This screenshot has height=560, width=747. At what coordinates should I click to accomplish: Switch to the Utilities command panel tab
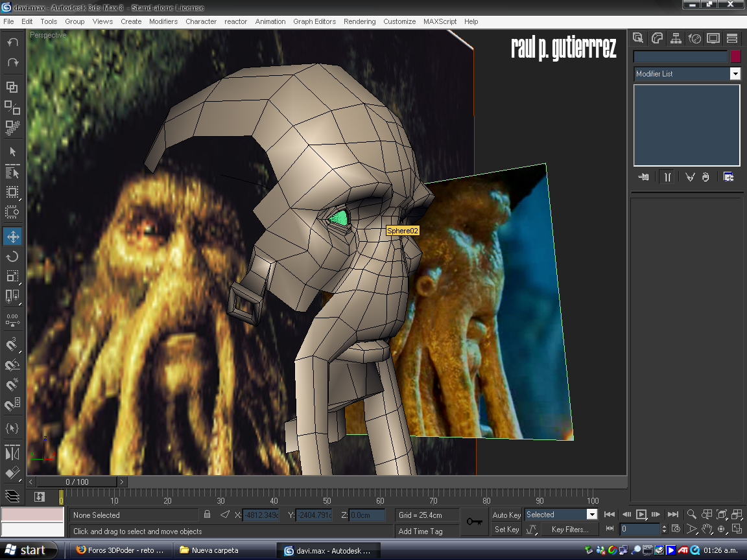pyautogui.click(x=731, y=38)
